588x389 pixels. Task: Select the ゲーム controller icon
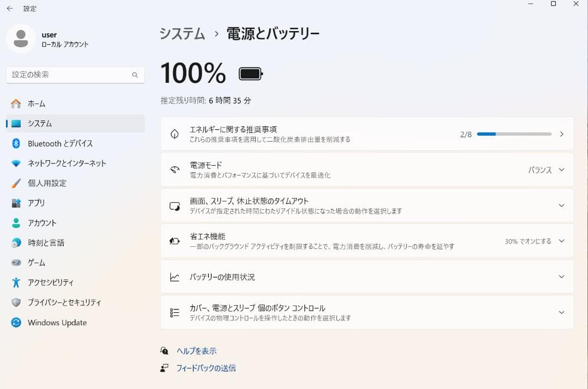15,263
